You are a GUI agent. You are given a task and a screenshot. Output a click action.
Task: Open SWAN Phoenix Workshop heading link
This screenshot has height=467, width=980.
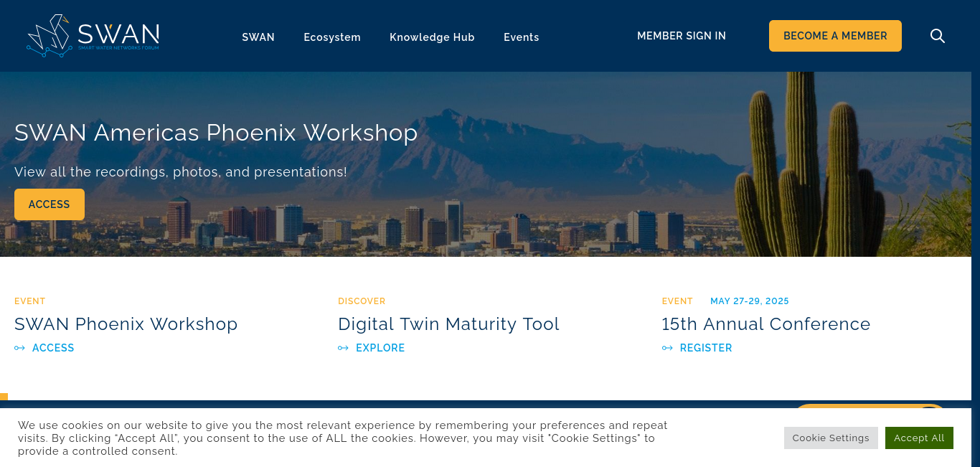pos(126,324)
